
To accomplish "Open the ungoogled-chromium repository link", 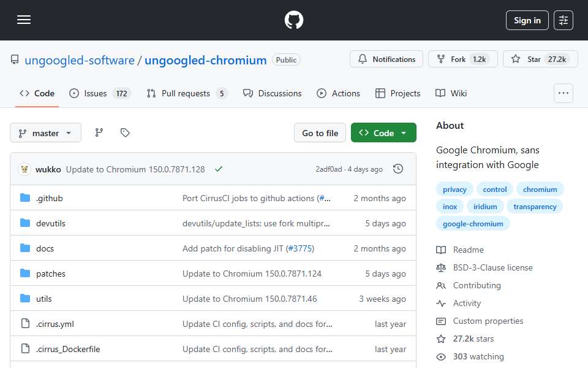I will [x=206, y=60].
